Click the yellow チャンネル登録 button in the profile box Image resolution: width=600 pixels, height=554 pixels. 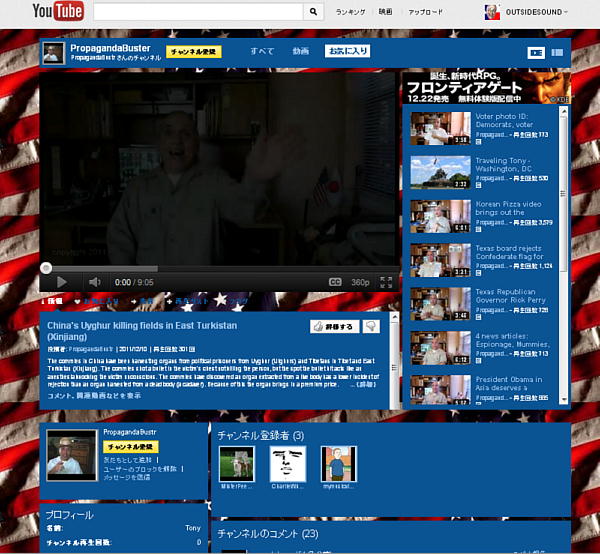(130, 447)
